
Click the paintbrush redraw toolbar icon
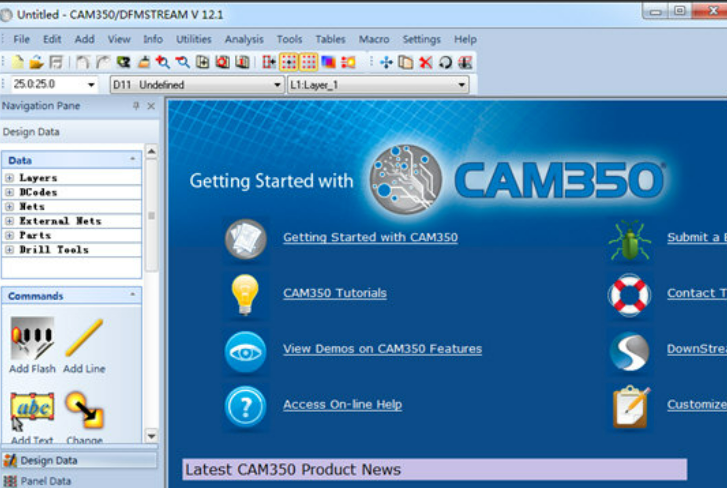[x=144, y=62]
